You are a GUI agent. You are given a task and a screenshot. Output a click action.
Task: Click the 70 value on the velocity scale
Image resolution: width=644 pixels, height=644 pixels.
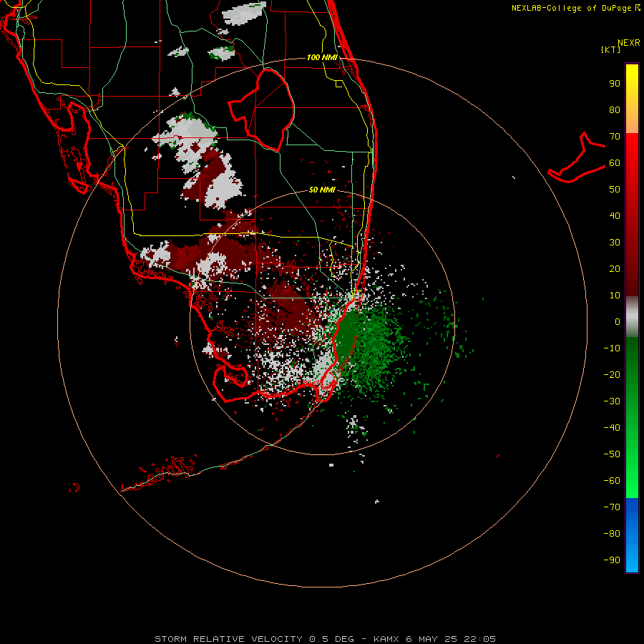[615, 137]
